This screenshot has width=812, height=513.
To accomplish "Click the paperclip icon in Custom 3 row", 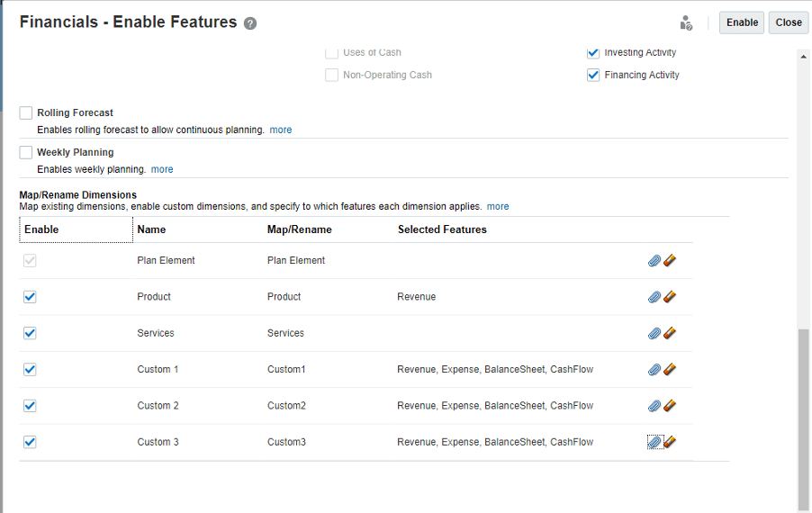I will coord(655,442).
